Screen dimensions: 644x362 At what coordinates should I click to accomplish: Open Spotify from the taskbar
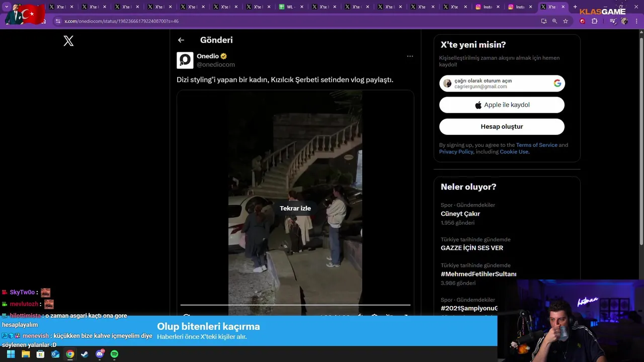[x=114, y=354]
